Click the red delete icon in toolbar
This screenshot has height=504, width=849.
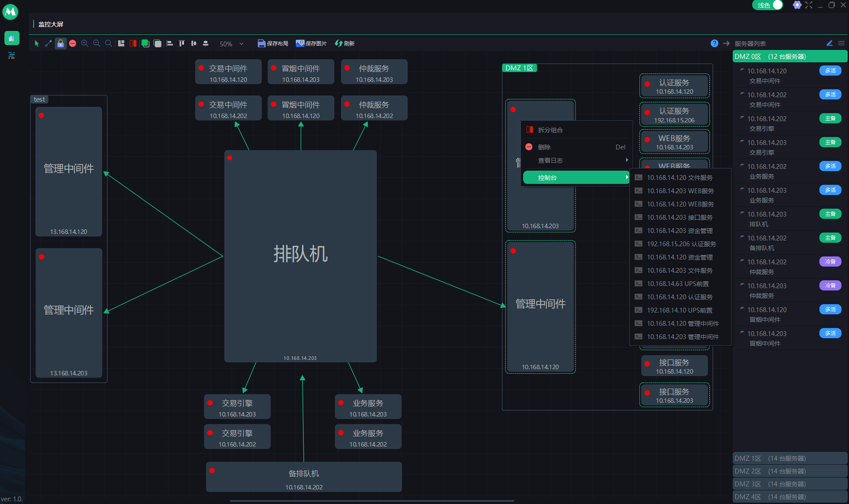pyautogui.click(x=73, y=43)
